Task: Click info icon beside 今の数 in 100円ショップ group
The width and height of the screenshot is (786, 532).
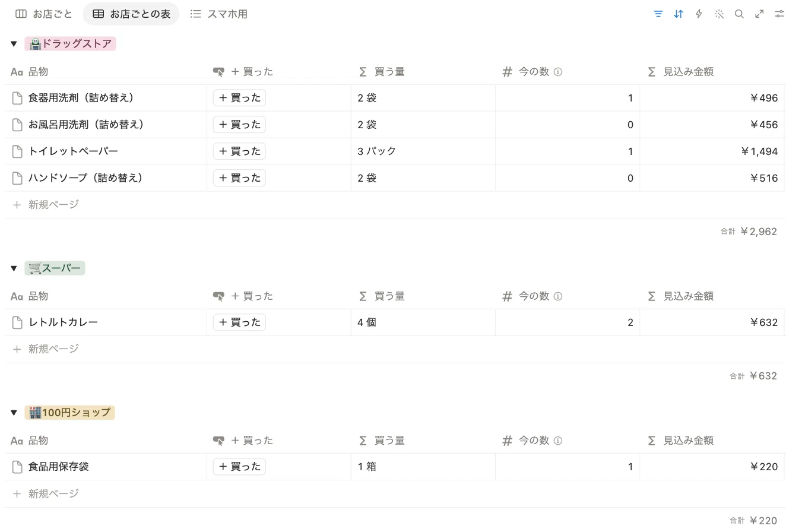Action: point(558,441)
